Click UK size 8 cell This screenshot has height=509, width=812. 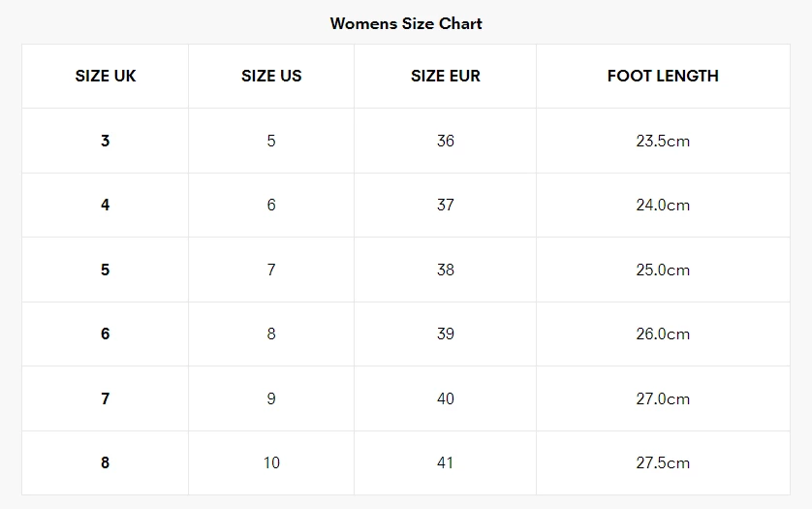[106, 462]
